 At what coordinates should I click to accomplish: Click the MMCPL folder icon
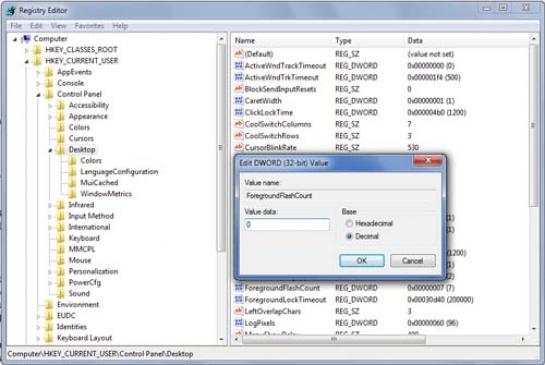tap(61, 249)
